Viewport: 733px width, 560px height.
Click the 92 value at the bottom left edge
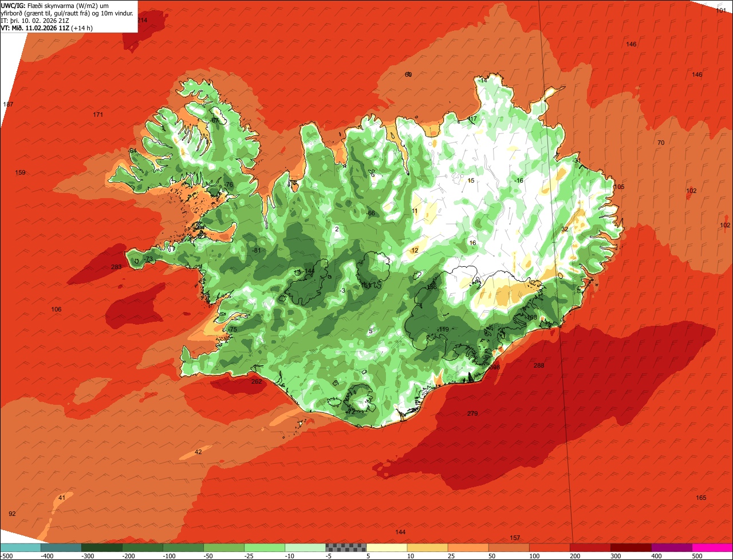tap(12, 514)
